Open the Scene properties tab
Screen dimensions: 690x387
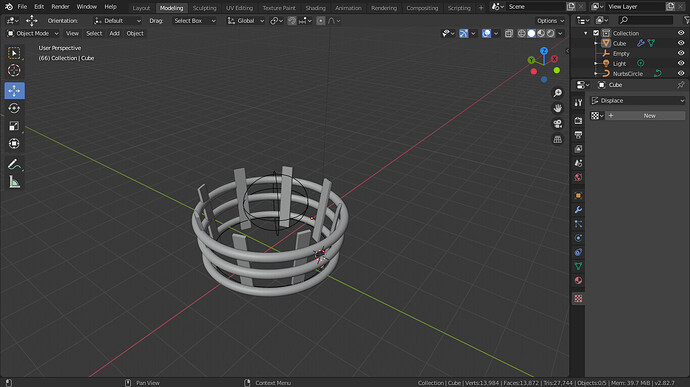[578, 163]
